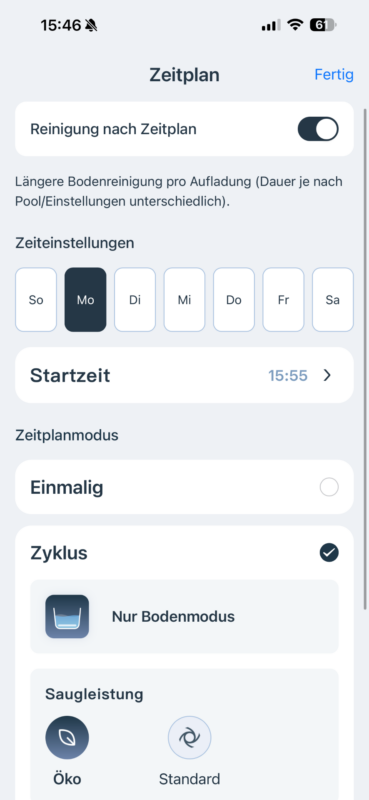The image size is (369, 800).
Task: Select Mi weekday tab
Action: pos(184,300)
